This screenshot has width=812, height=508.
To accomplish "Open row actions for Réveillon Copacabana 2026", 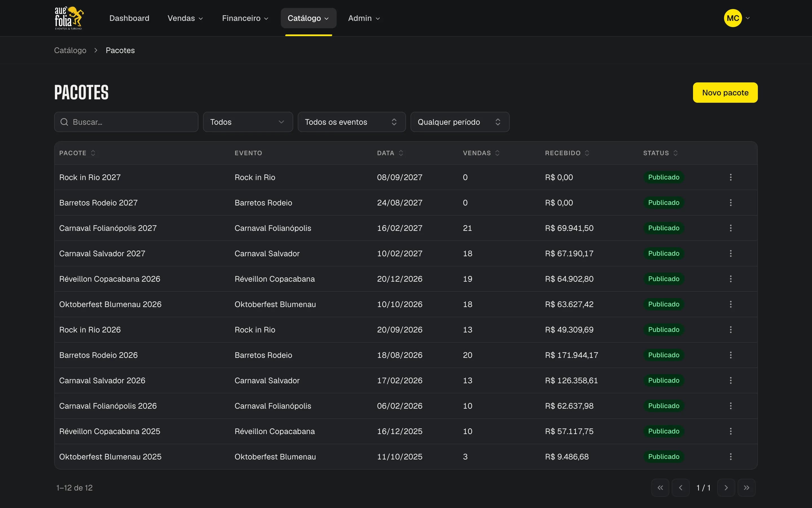I will click(x=731, y=279).
